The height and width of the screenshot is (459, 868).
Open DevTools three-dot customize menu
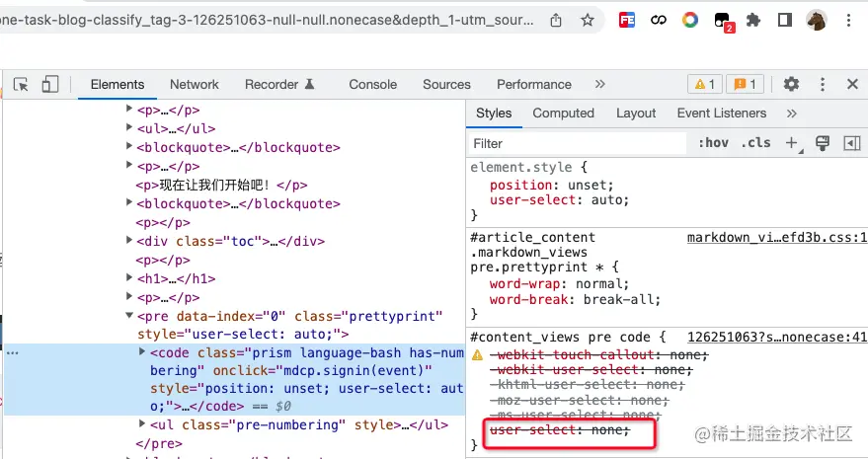click(822, 84)
